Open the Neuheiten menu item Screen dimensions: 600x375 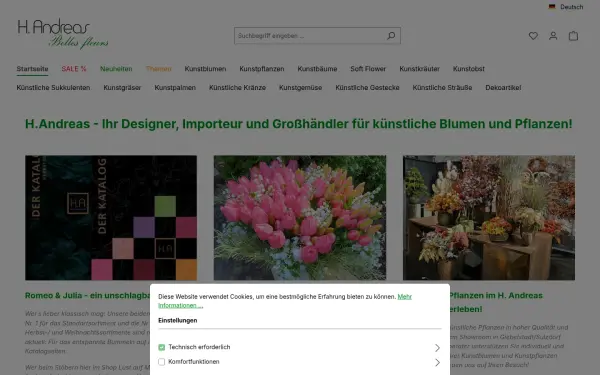click(116, 69)
